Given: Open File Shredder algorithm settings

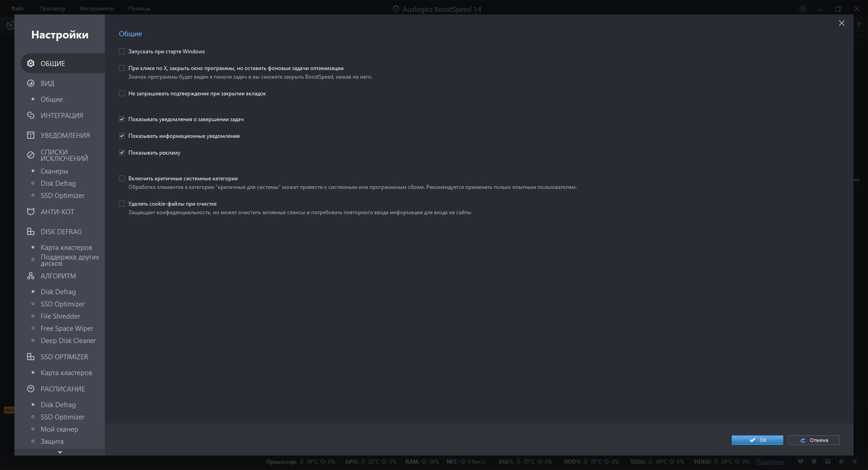Looking at the screenshot, I should pyautogui.click(x=60, y=316).
